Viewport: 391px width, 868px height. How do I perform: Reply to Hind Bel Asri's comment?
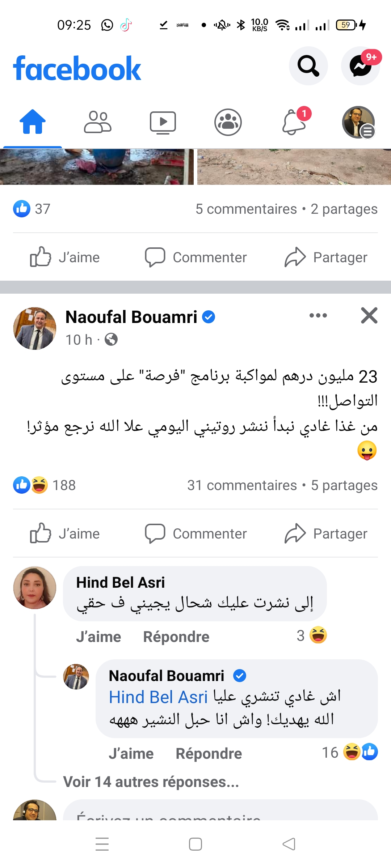176,637
